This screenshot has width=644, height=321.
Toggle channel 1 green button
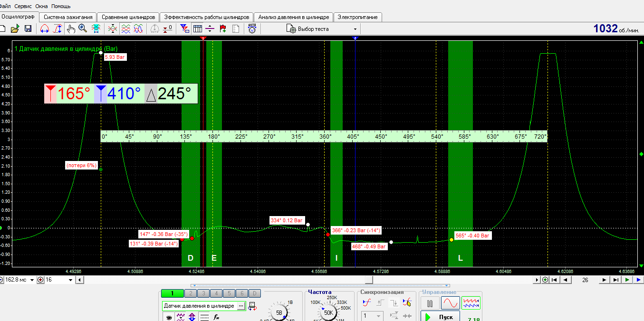(x=172, y=293)
